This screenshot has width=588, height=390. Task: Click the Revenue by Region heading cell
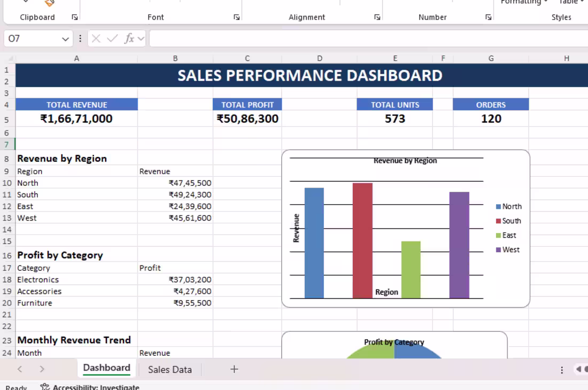(x=76, y=159)
